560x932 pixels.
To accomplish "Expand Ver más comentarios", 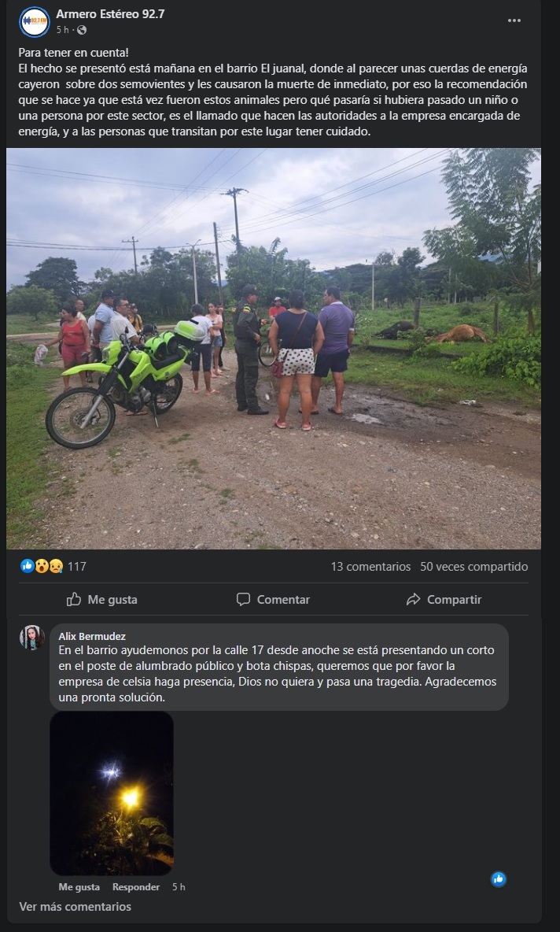I will point(75,907).
